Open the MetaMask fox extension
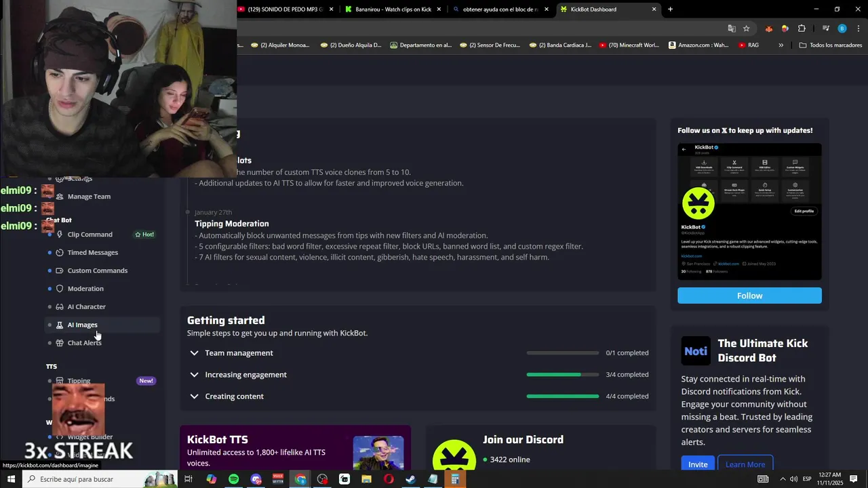This screenshot has width=868, height=488. [768, 28]
